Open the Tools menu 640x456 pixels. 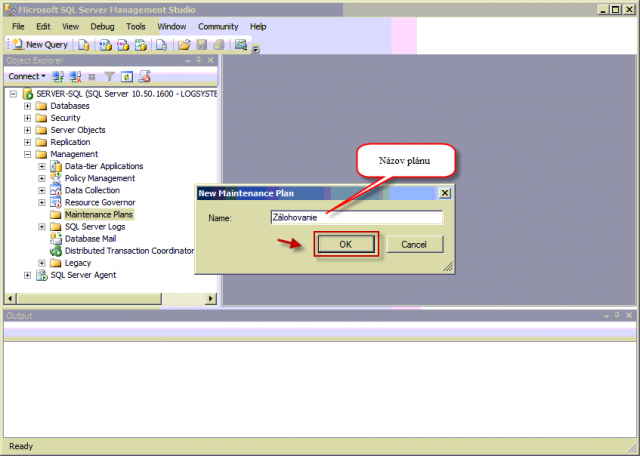coord(136,27)
